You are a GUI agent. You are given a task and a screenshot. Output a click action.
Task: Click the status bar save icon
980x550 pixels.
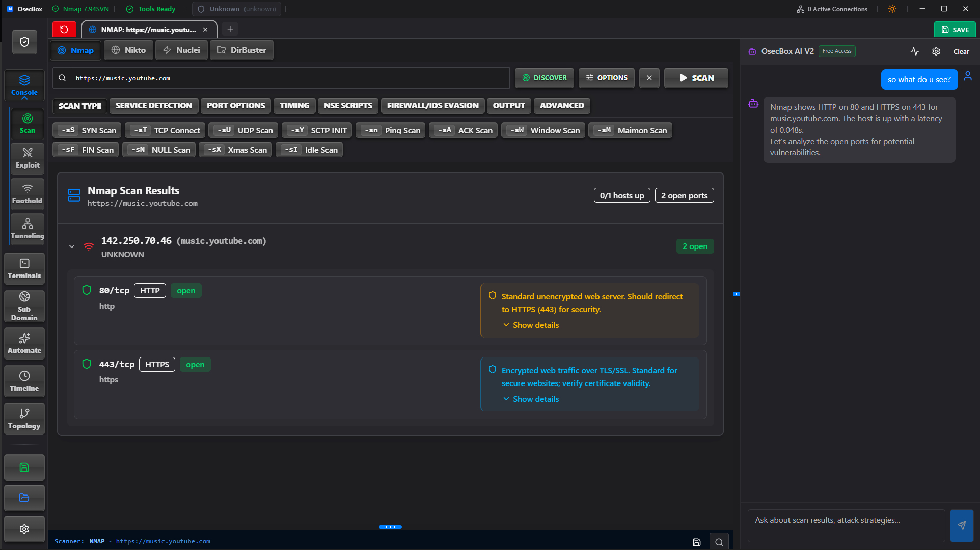697,542
